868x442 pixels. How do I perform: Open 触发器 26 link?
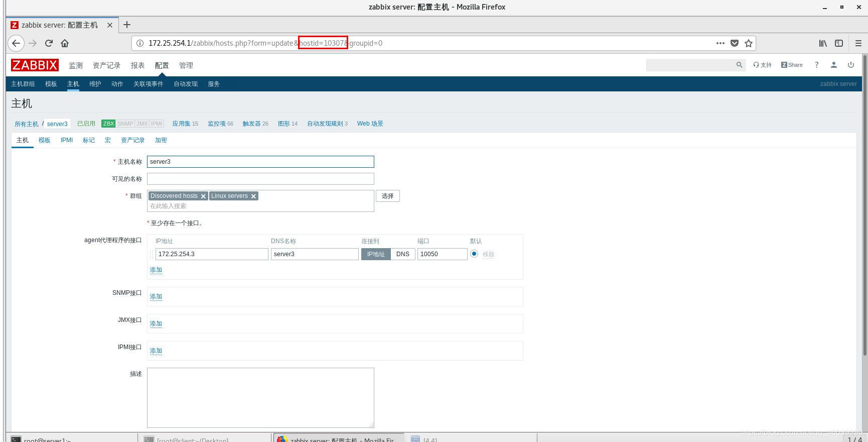[x=256, y=124]
